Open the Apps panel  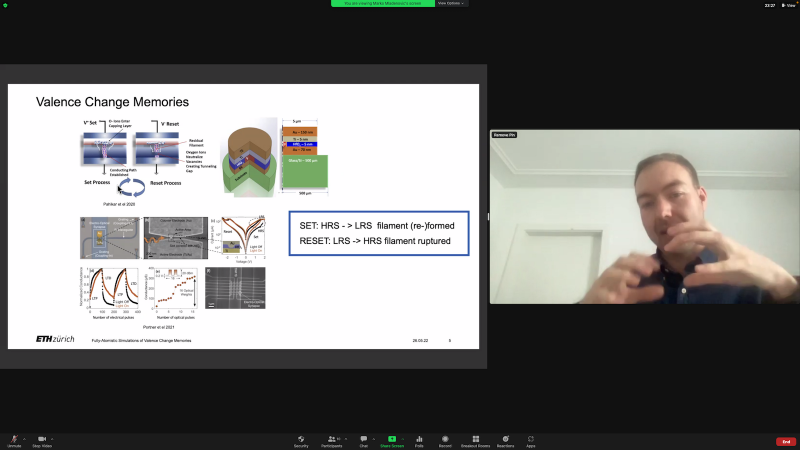(531, 441)
